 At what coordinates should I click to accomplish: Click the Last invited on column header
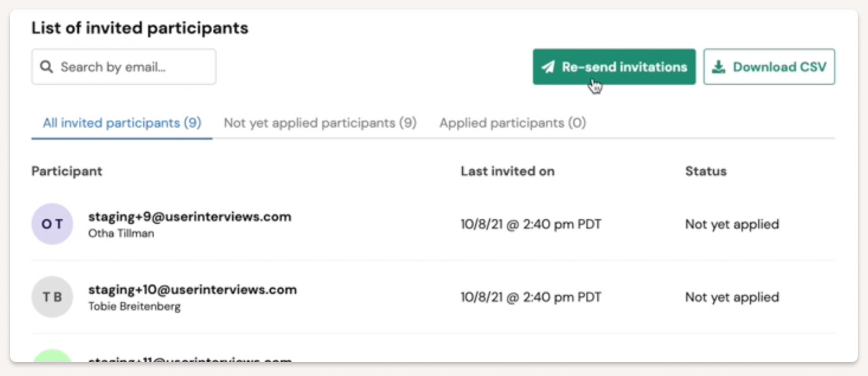pyautogui.click(x=508, y=171)
